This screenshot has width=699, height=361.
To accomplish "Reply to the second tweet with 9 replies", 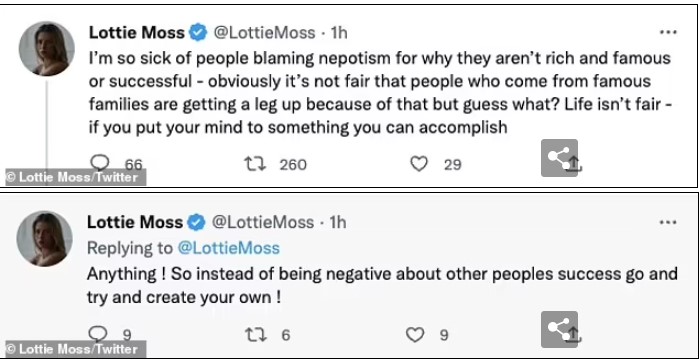I will pos(98,334).
